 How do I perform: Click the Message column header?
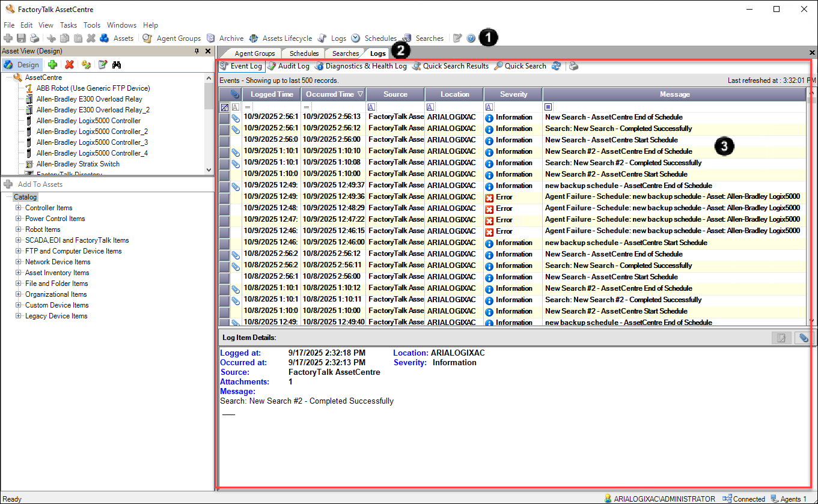point(674,94)
